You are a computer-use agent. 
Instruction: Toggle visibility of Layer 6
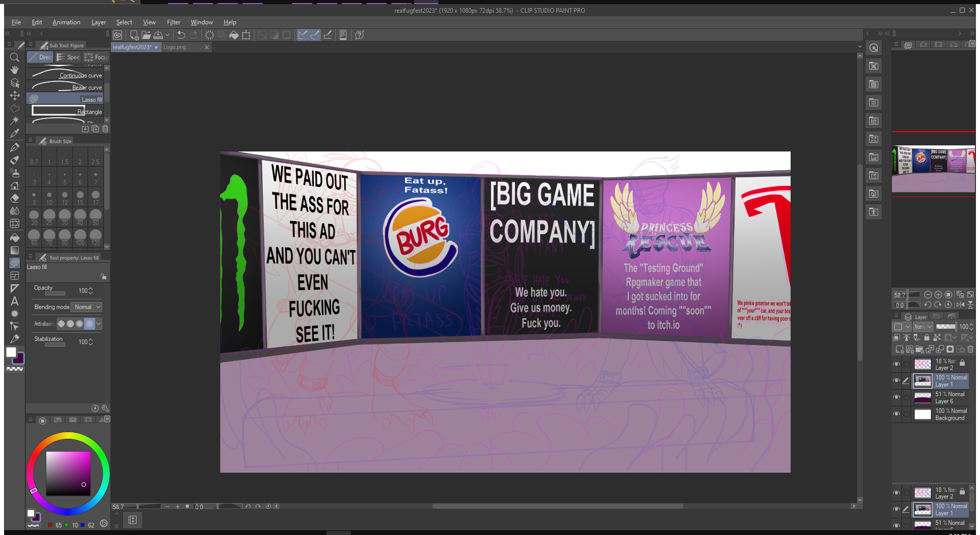coord(896,398)
